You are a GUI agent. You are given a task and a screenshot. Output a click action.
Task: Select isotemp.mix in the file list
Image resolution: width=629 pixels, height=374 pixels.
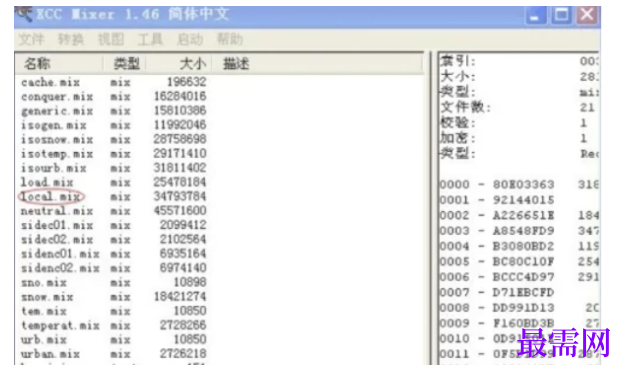(57, 154)
